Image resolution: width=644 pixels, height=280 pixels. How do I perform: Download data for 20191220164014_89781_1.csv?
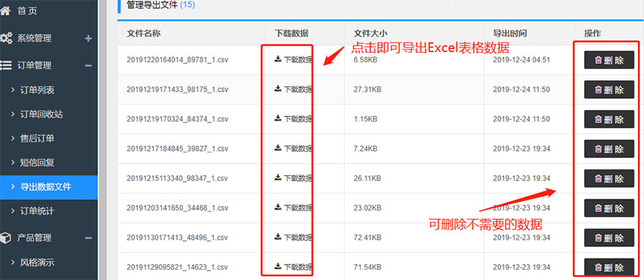(x=293, y=59)
